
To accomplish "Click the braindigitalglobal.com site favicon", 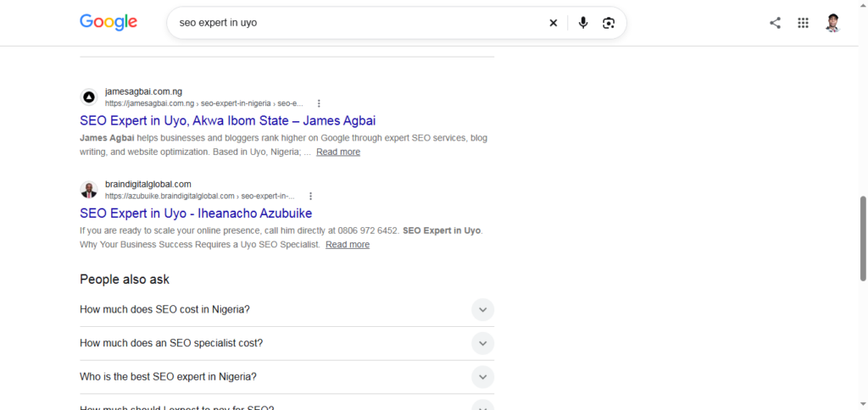I will [88, 190].
